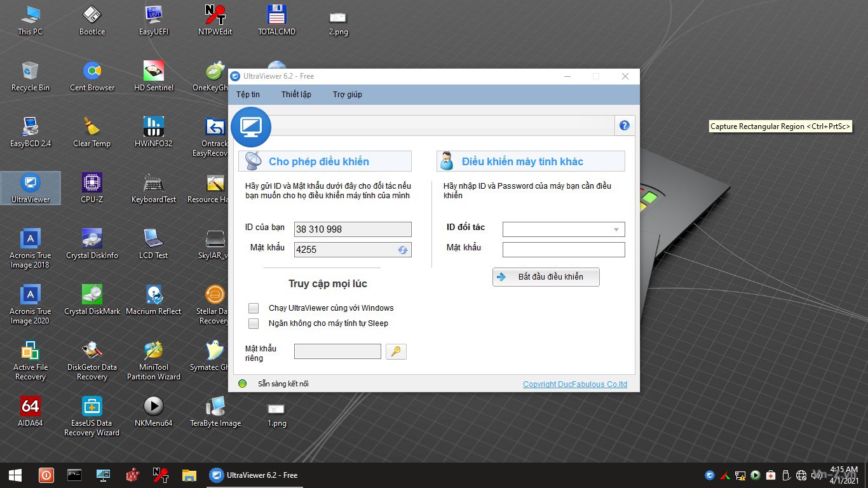Open BootIce desktop icon

[x=92, y=20]
